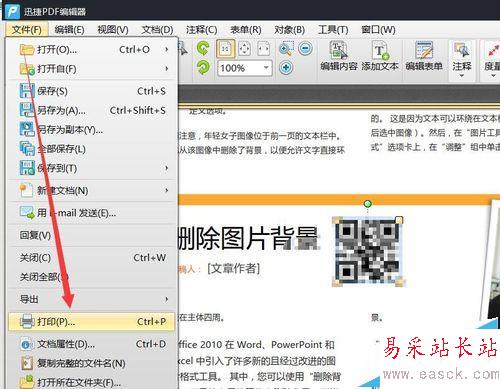This screenshot has height=389, width=500.
Task: Click the zoom out minus icon
Action: (305, 49)
